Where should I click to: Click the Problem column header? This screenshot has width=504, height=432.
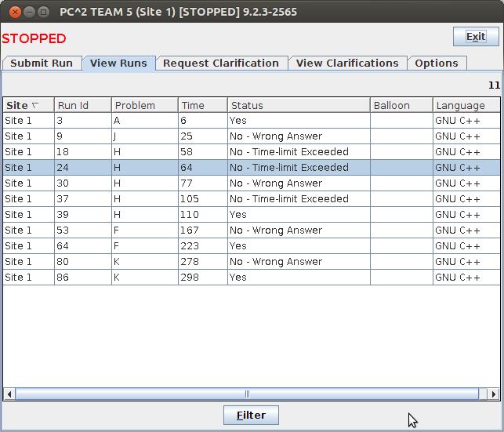pos(144,105)
